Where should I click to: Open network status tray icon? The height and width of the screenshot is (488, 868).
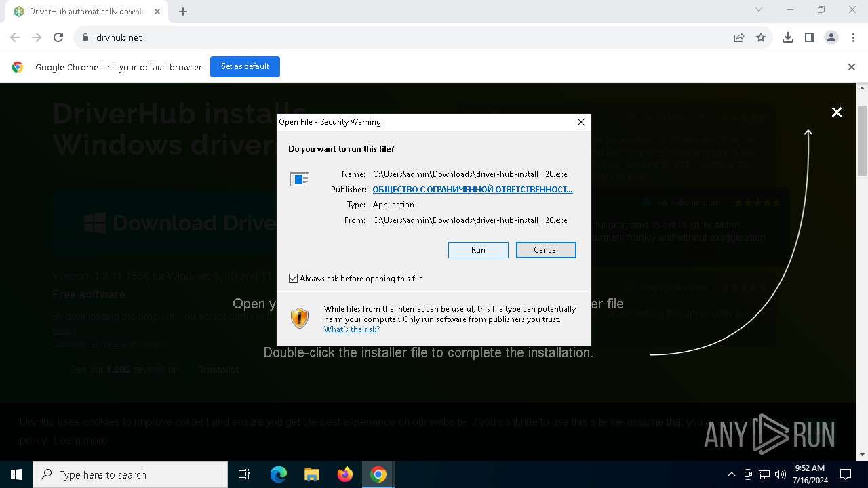[764, 474]
